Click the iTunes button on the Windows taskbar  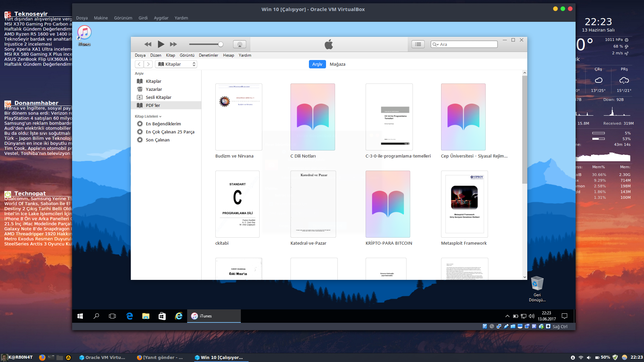point(214,316)
